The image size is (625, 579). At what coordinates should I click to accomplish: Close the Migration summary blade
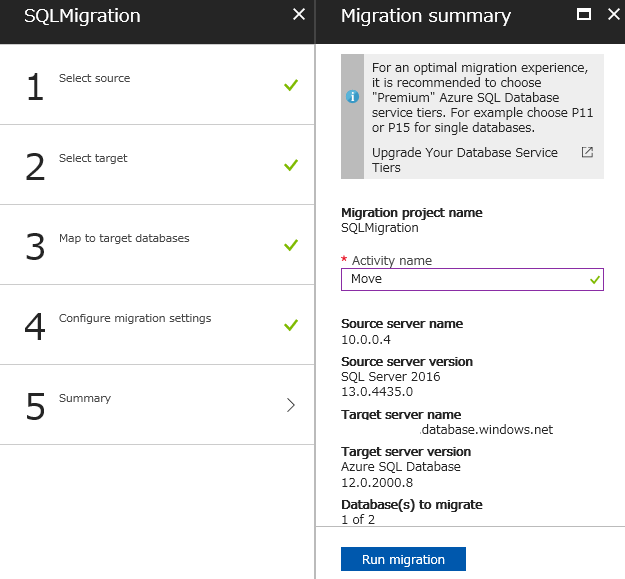614,14
